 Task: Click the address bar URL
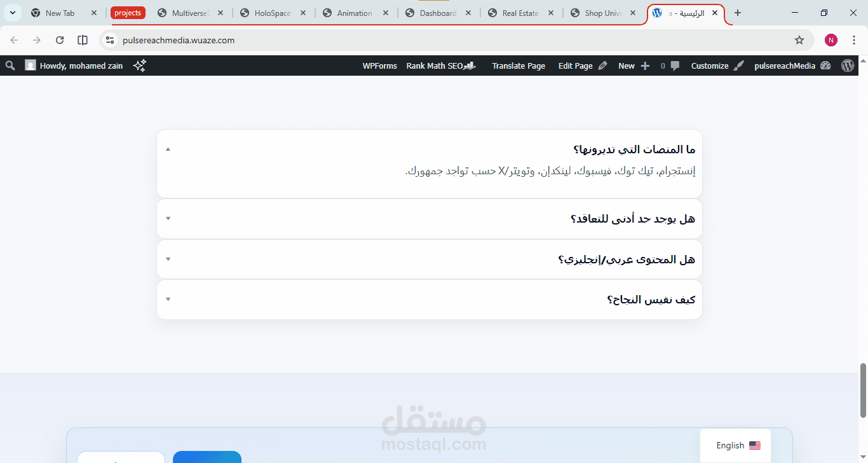point(179,40)
